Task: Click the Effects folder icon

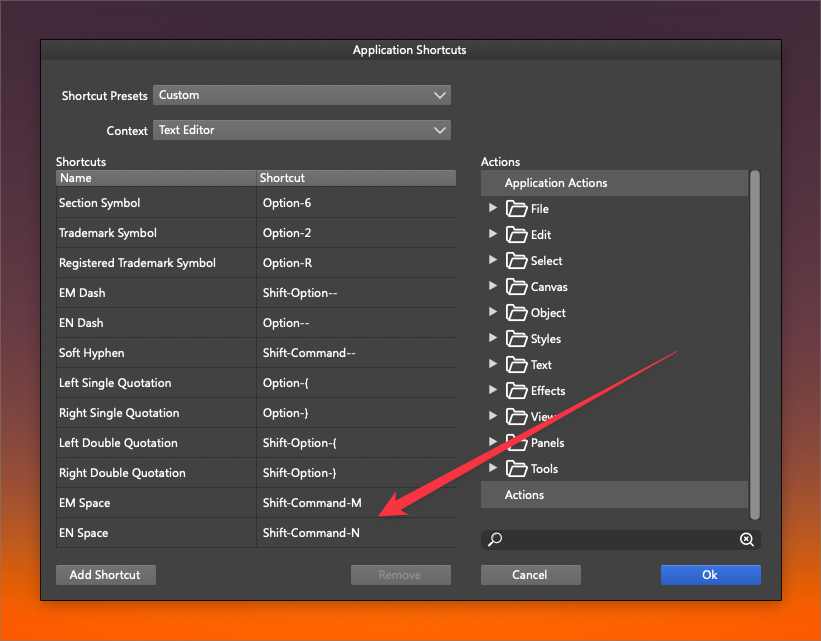Action: click(516, 391)
